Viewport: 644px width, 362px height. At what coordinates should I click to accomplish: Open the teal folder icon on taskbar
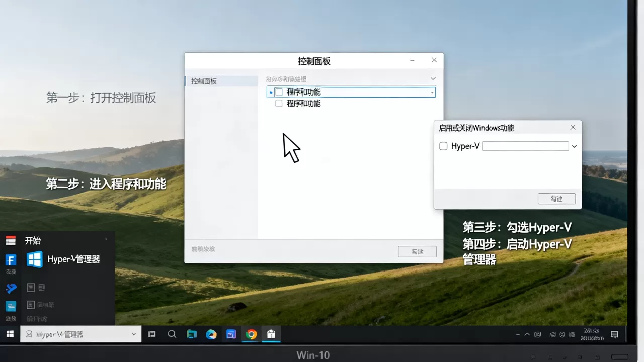click(192, 334)
